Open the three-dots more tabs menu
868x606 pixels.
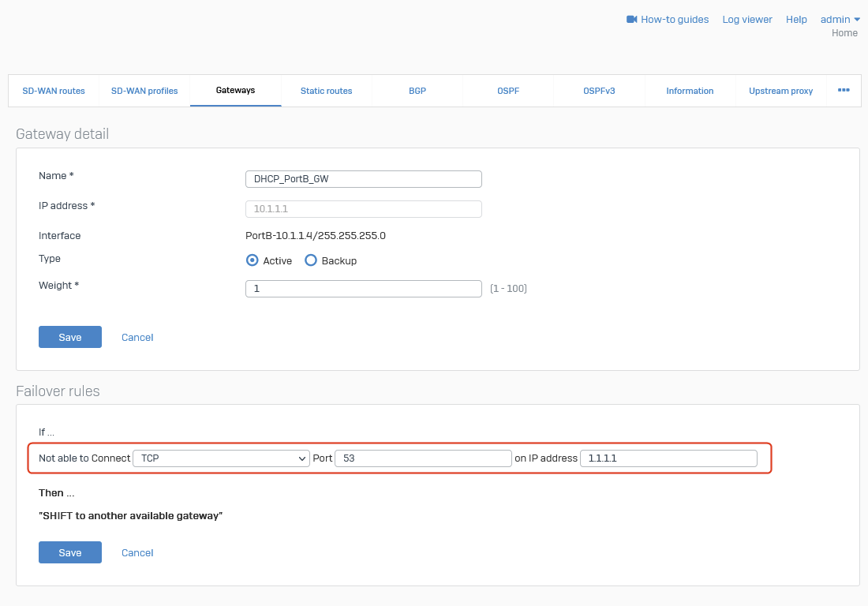pyautogui.click(x=844, y=91)
